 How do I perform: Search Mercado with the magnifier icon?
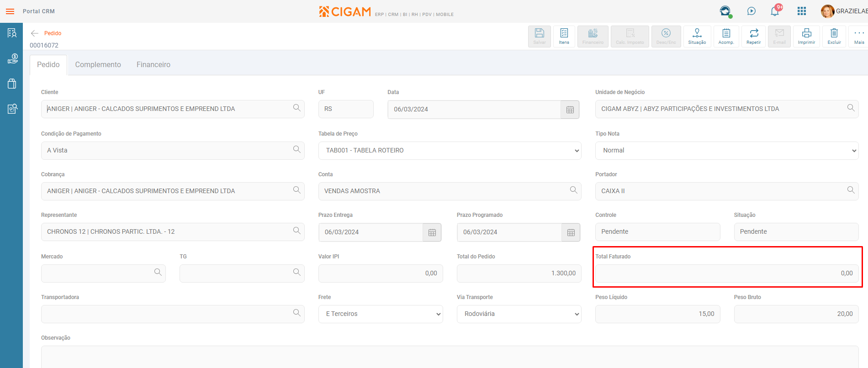(x=158, y=272)
